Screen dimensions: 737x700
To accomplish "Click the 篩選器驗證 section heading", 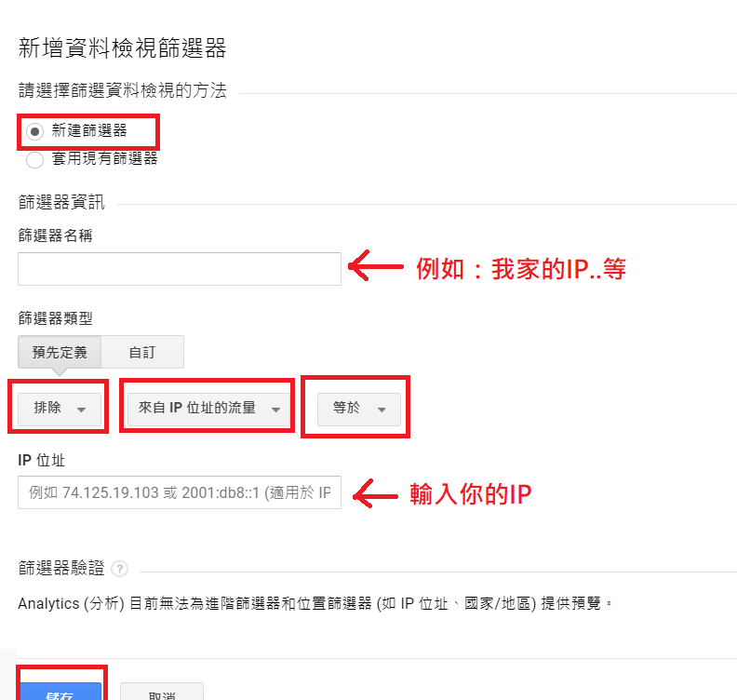I will (61, 569).
